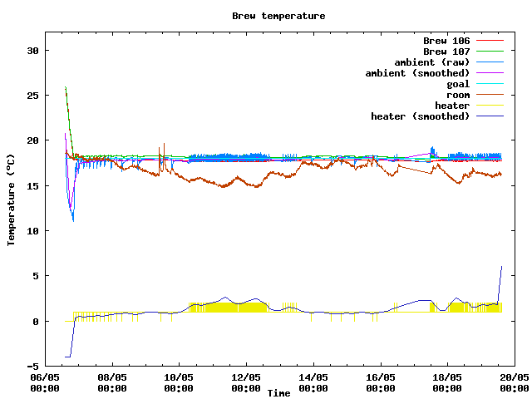
Task: Select the "Brew 106" legend label
Action: (x=446, y=40)
